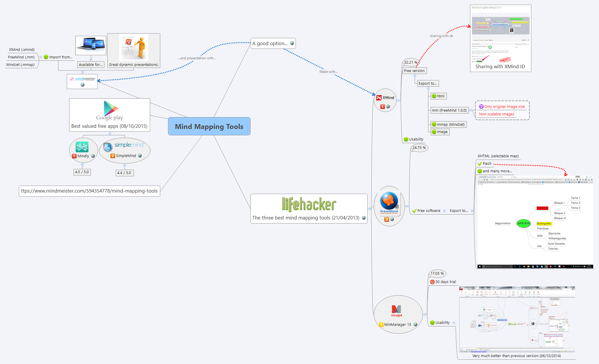Click the orange priority 2 badge under FreeMind
This screenshot has height=364, width=599.
click(x=386, y=220)
